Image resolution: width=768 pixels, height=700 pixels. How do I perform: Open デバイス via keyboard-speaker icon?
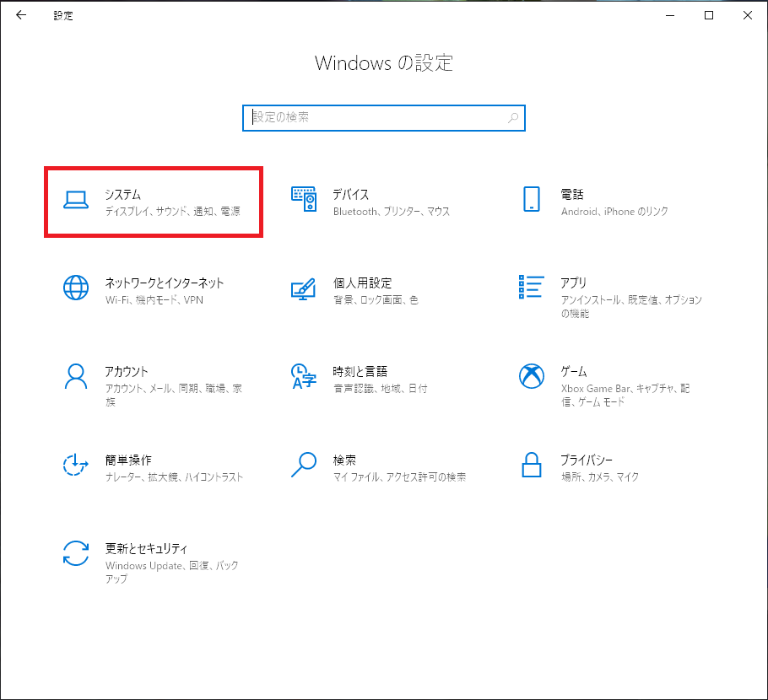coord(303,200)
